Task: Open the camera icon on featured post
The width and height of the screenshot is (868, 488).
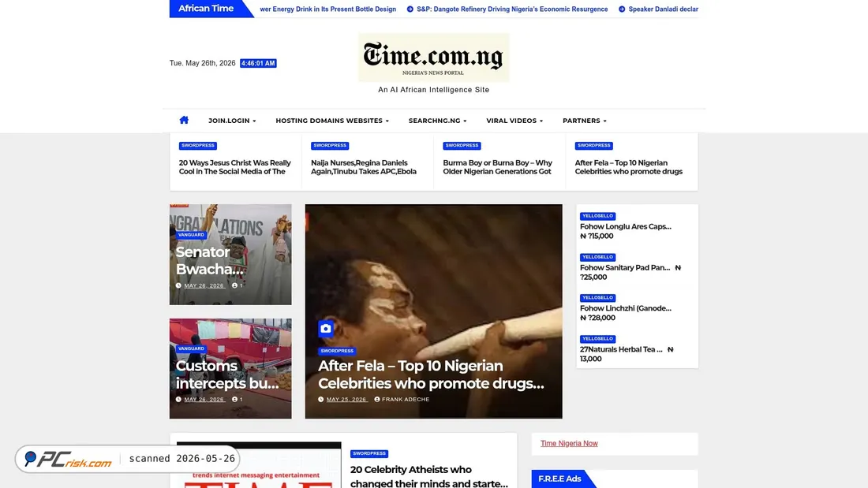Action: coord(325,329)
